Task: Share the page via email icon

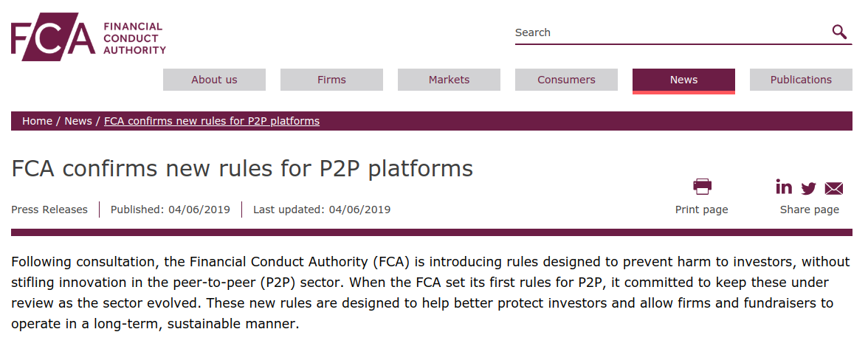Action: (x=834, y=189)
